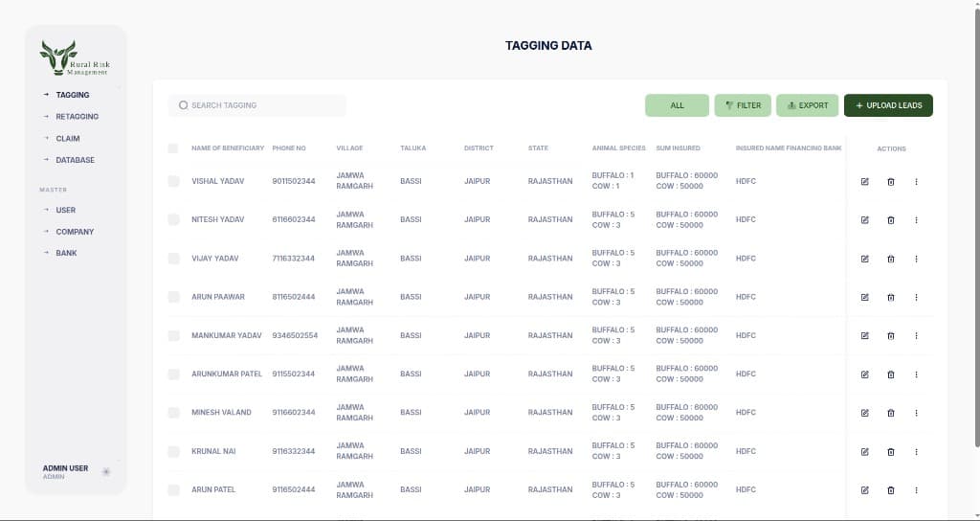Open more options for Krunal Nai
This screenshot has width=980, height=521.
click(916, 452)
